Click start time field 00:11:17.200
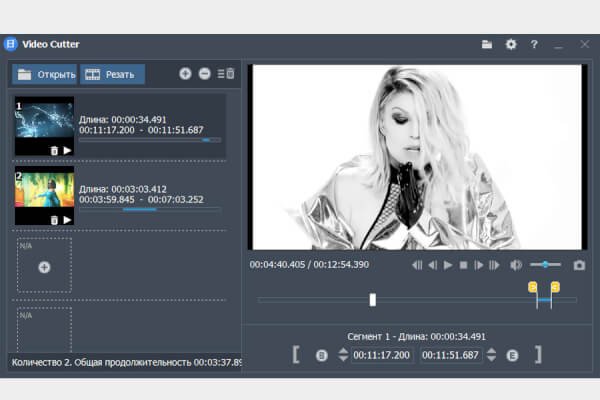 [x=382, y=355]
